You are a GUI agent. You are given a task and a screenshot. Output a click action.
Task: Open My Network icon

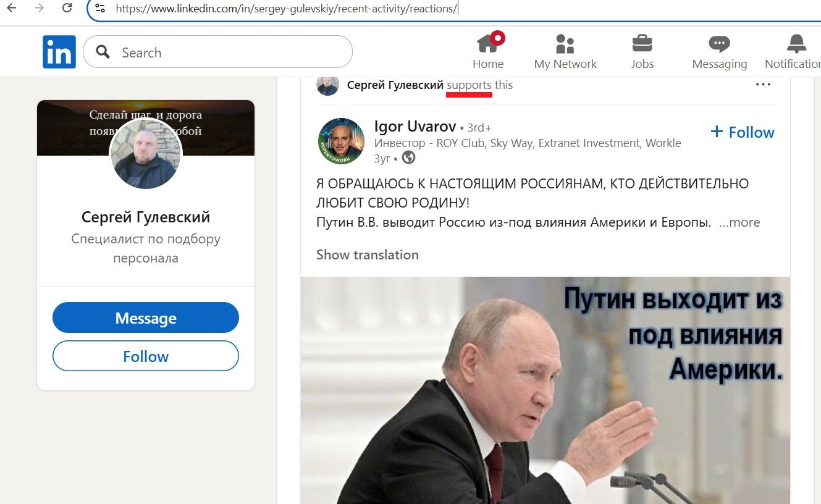click(x=565, y=44)
